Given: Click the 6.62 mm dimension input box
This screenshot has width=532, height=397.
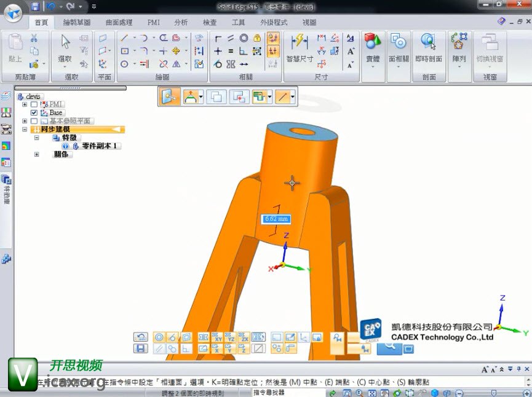Looking at the screenshot, I should point(276,219).
